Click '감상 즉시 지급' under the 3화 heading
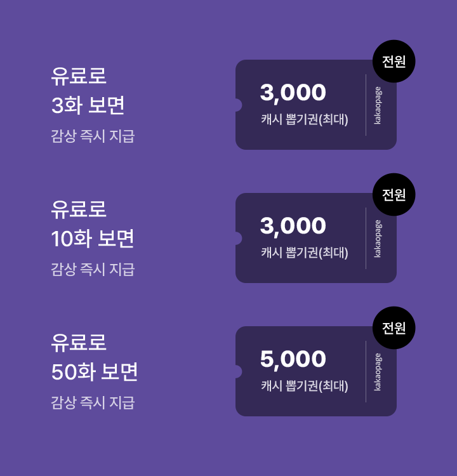This screenshot has width=457, height=476. (93, 136)
